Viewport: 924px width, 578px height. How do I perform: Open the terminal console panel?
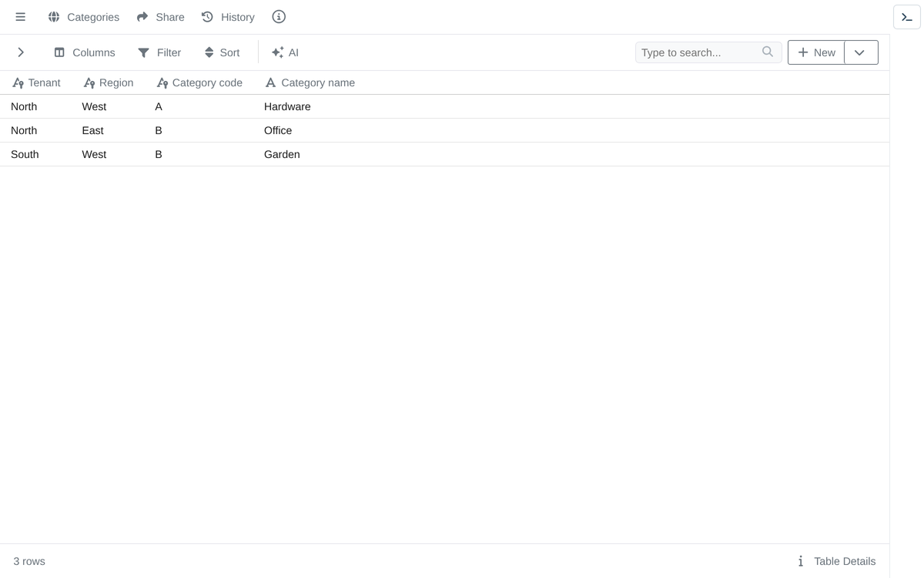pos(907,17)
